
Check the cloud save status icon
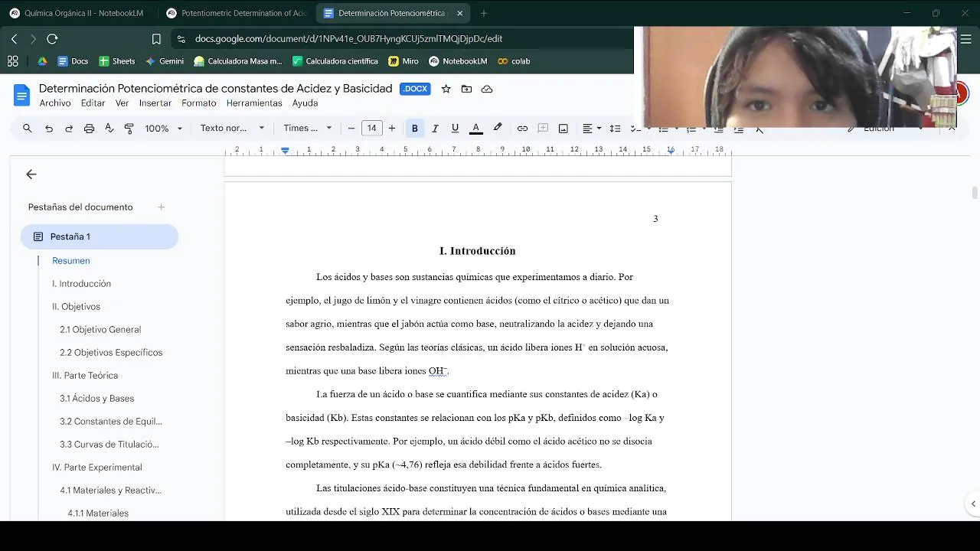click(x=487, y=89)
